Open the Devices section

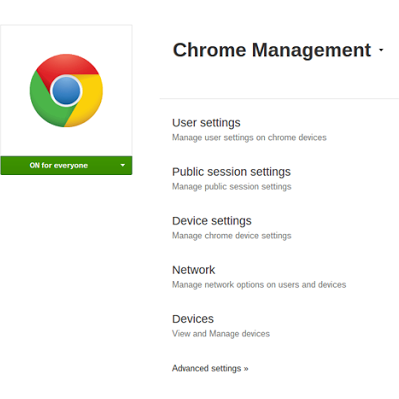193,319
